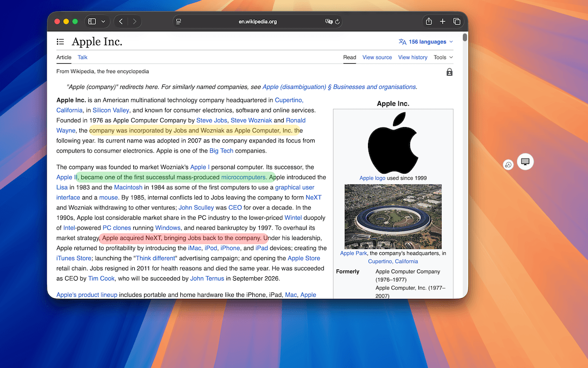Screen dimensions: 588x368
Task: Open the John Ternus link
Action: point(207,278)
